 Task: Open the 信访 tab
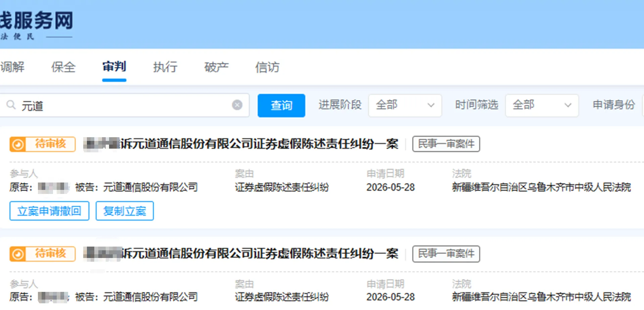click(267, 67)
